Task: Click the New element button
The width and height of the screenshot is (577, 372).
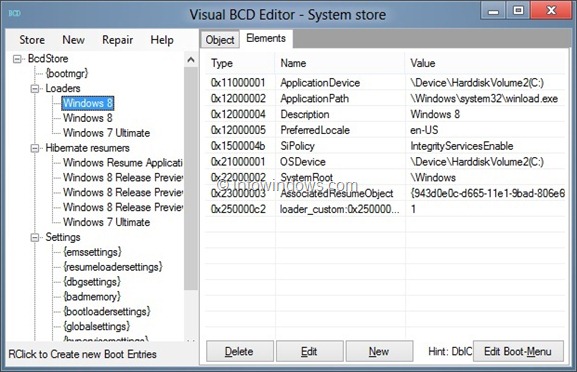Action: pos(379,351)
